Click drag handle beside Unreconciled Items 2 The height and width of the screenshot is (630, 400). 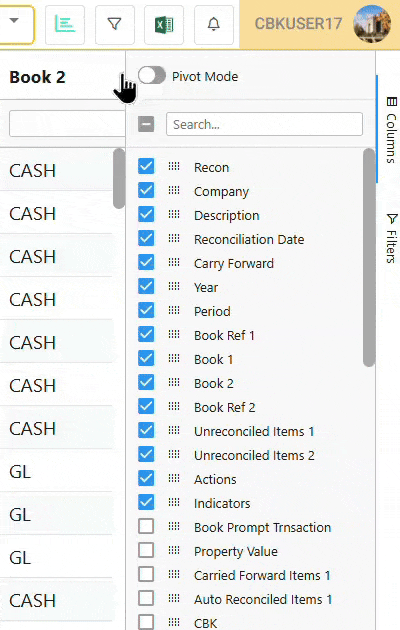(x=174, y=454)
